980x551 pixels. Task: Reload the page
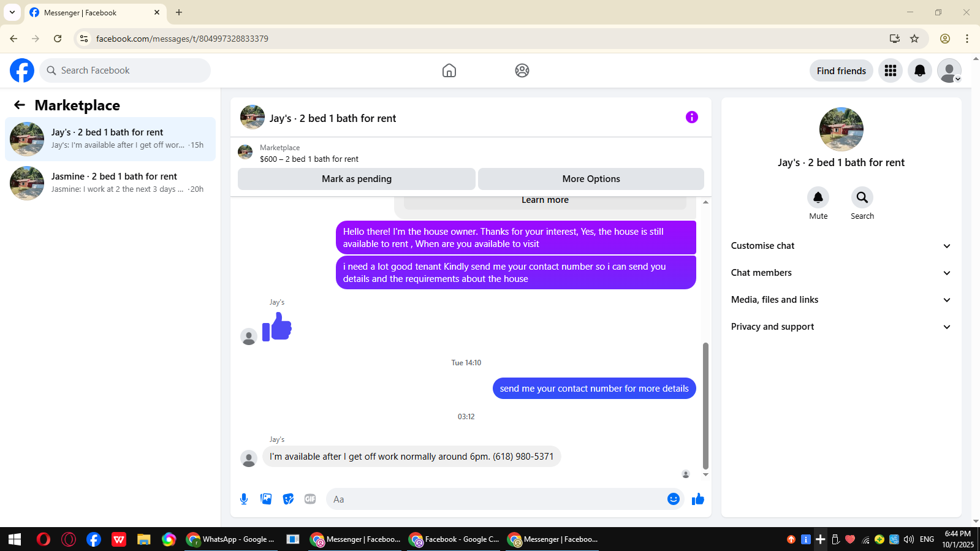tap(58, 39)
